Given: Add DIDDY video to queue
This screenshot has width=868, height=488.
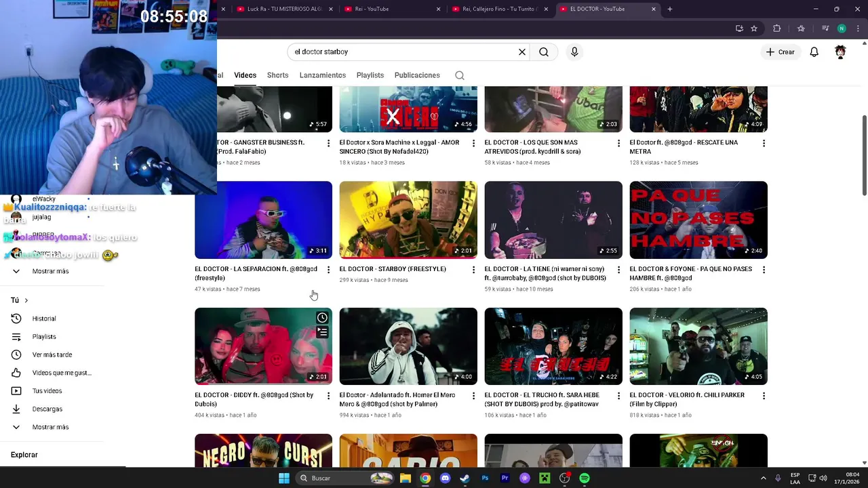Looking at the screenshot, I should (x=322, y=332).
